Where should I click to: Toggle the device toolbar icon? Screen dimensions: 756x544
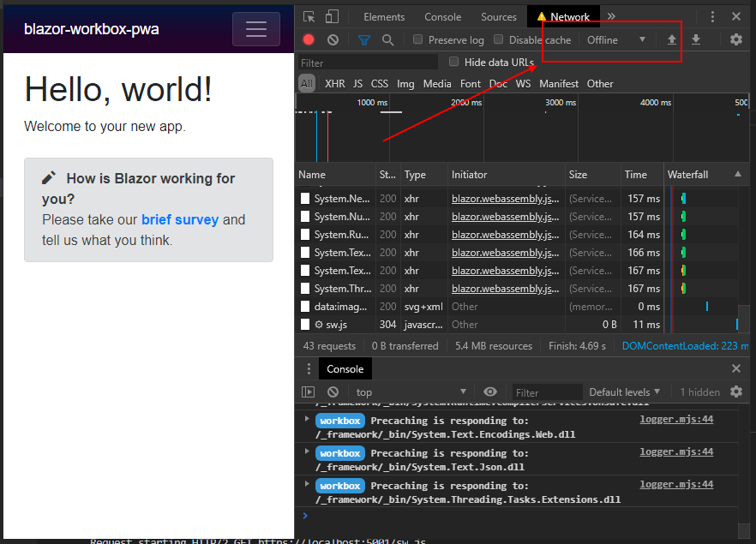point(332,17)
